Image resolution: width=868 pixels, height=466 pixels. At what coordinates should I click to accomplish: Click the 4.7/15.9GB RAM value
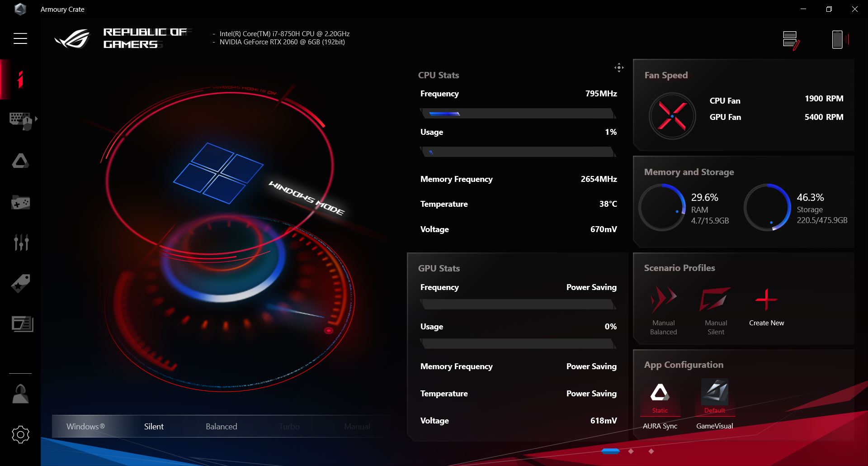pyautogui.click(x=710, y=221)
